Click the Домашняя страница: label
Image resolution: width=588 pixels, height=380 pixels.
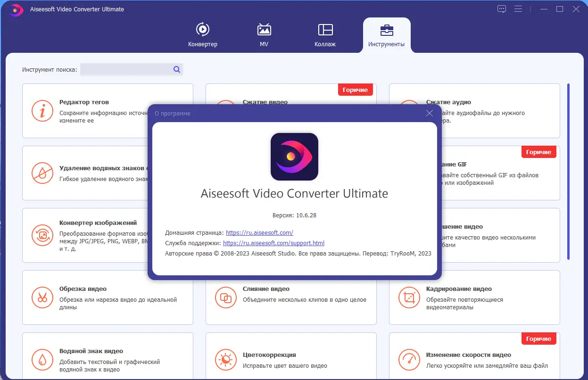tap(194, 233)
